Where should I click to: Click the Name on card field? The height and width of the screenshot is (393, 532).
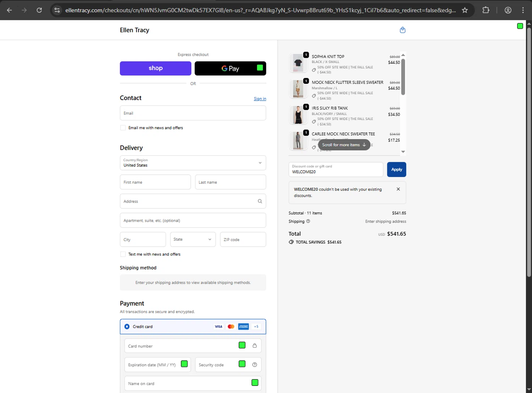(x=193, y=383)
